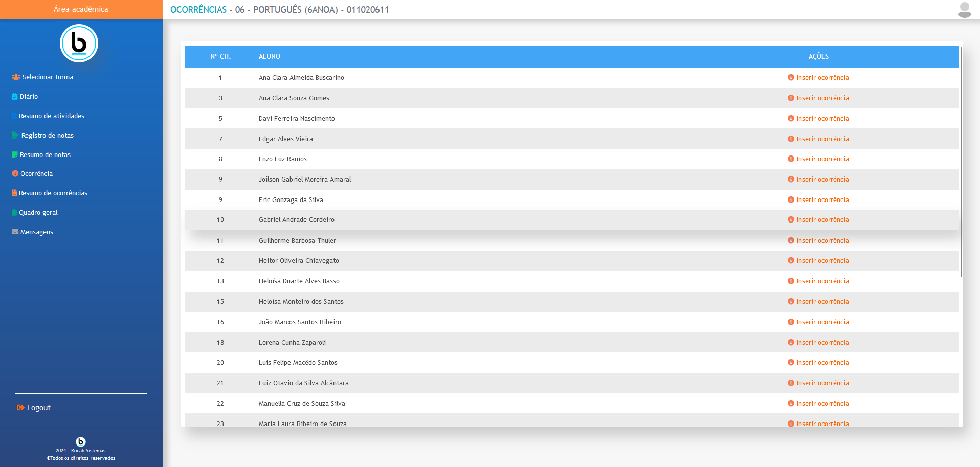Click exclamation icon for Ana Clara Souza Gomes

pyautogui.click(x=791, y=98)
